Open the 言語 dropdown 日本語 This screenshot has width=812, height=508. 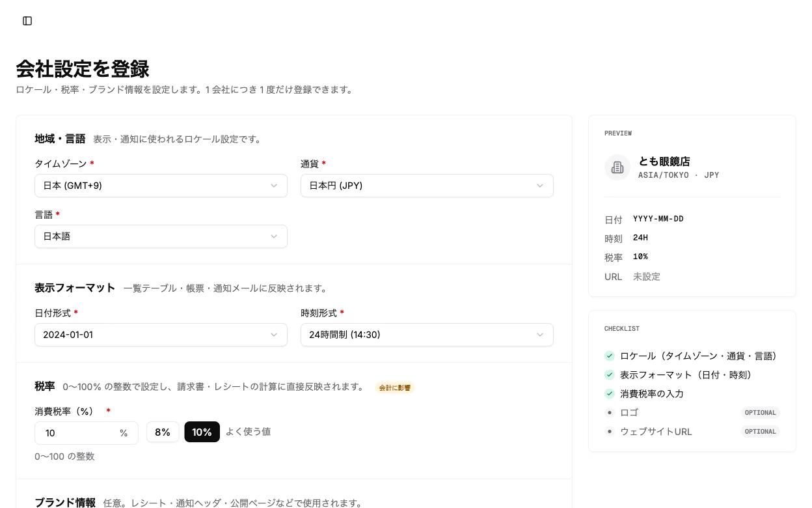161,236
